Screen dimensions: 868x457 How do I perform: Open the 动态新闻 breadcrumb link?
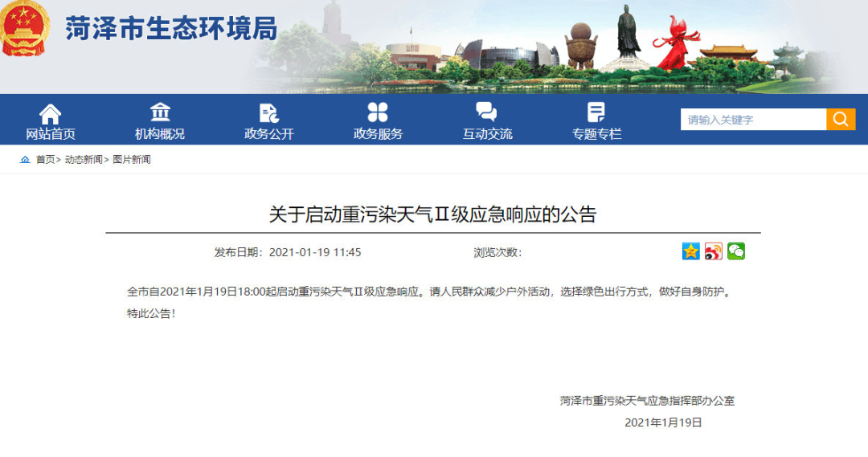pyautogui.click(x=84, y=160)
